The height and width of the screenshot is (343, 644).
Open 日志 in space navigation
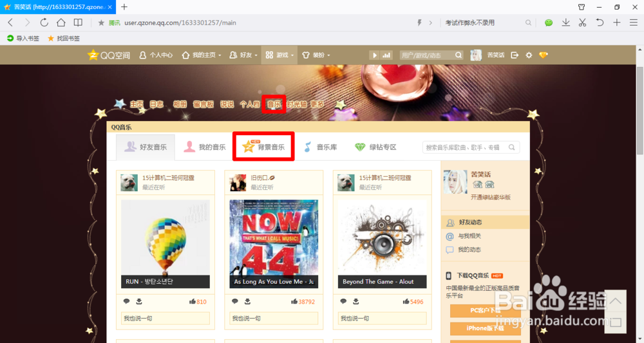point(156,104)
